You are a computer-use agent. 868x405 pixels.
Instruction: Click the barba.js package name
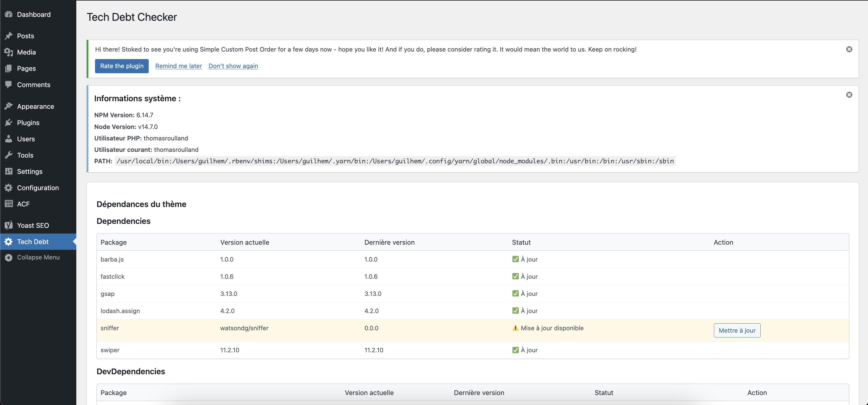coord(112,259)
